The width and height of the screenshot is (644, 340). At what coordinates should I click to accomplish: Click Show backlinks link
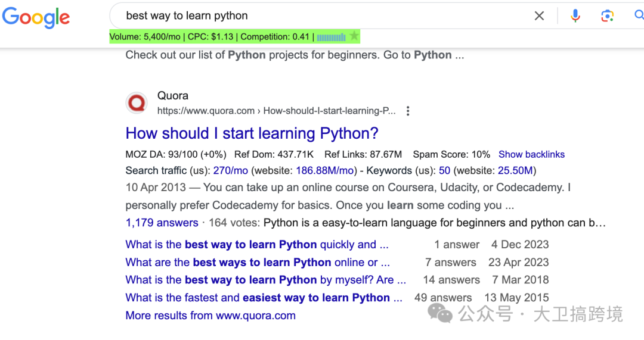pos(531,154)
